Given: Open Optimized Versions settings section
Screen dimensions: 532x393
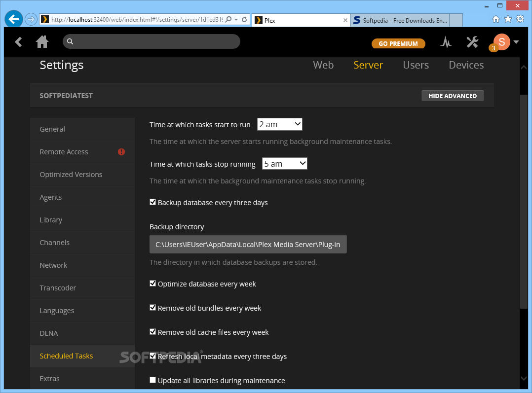Looking at the screenshot, I should tap(82, 175).
